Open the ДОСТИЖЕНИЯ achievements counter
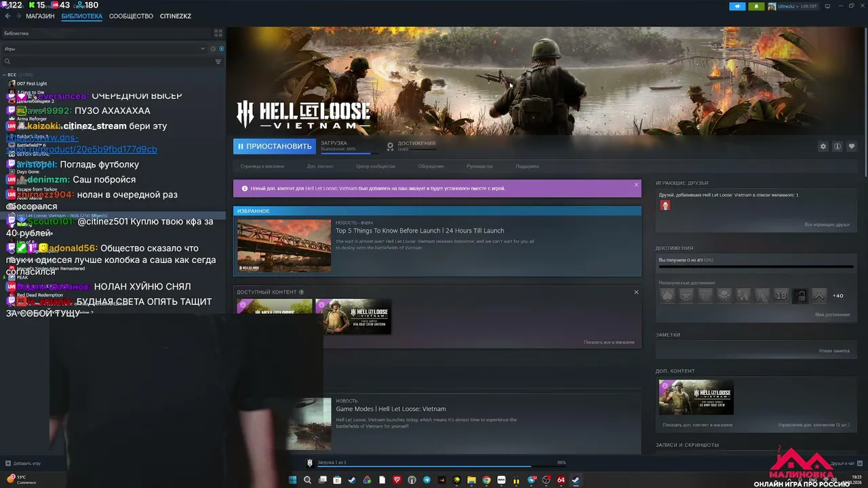 pos(411,146)
